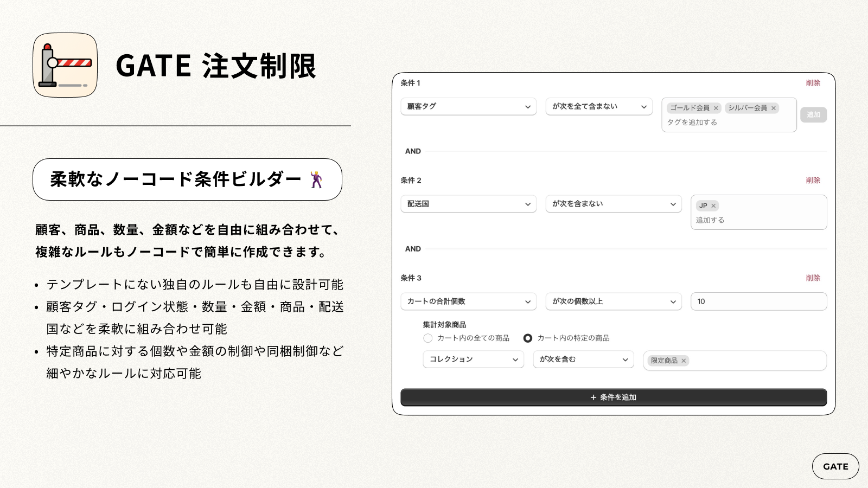This screenshot has height=488, width=868.
Task: Click the bullet starting テンプレートにない独自のルール
Action: 195,285
